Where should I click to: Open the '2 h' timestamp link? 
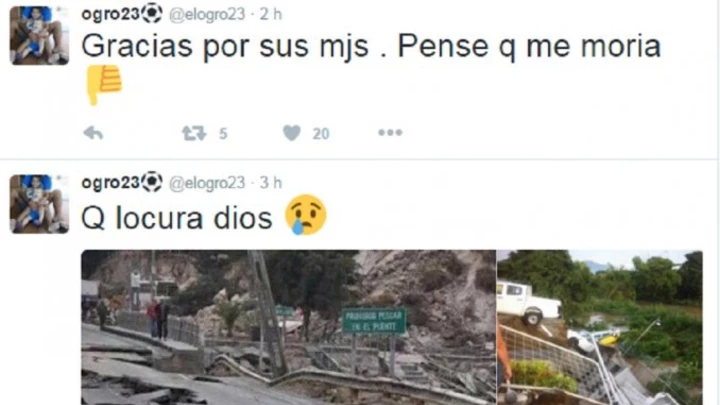pos(270,14)
